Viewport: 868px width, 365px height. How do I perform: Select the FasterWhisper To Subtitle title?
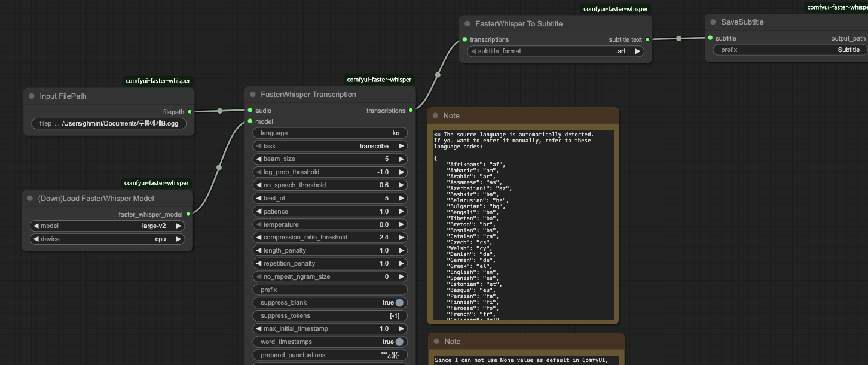pos(519,24)
